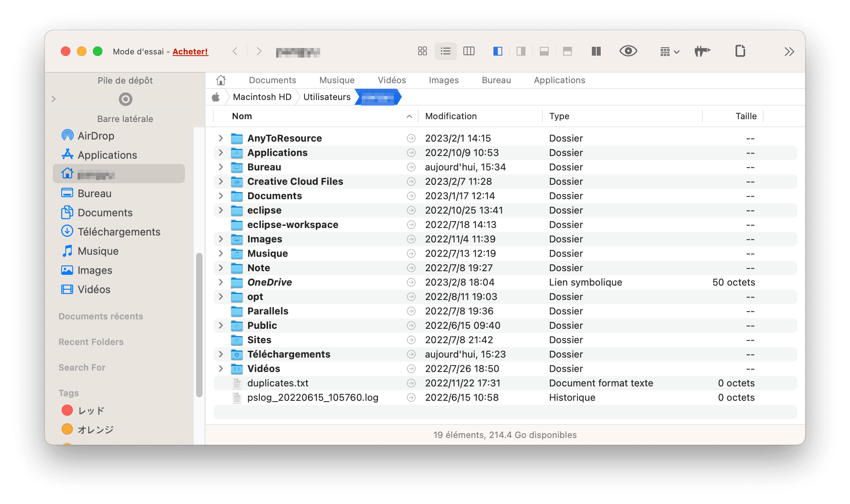Open Documents favorite tab

(x=272, y=80)
